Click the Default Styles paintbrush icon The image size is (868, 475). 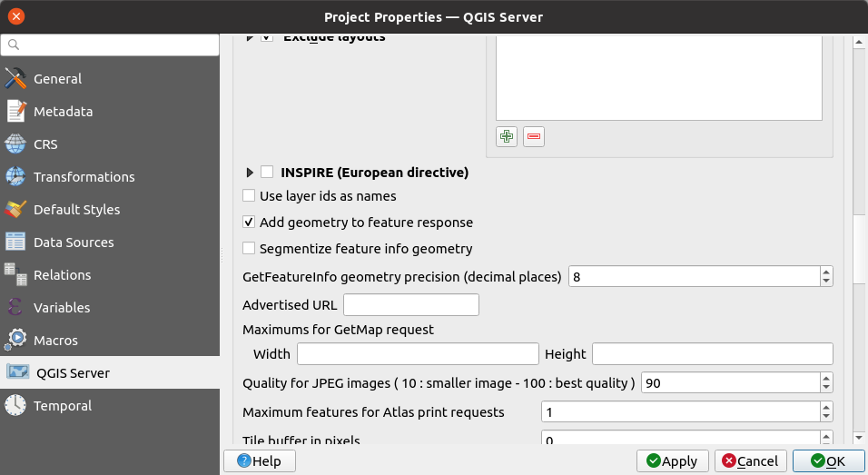(15, 209)
